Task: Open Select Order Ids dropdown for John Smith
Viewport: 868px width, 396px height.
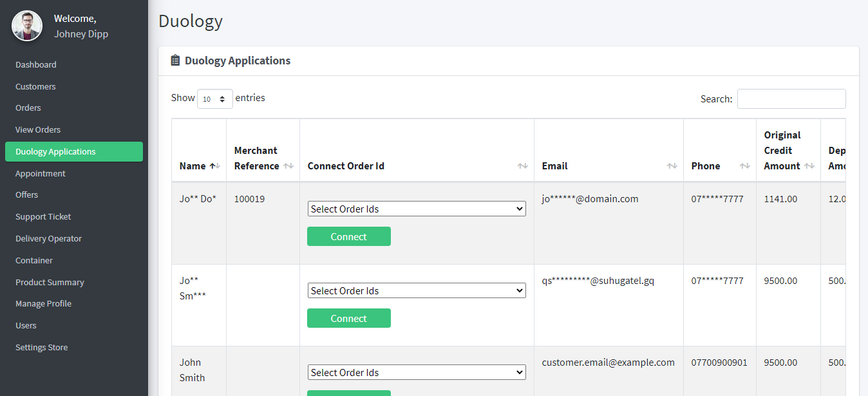Action: pyautogui.click(x=417, y=372)
